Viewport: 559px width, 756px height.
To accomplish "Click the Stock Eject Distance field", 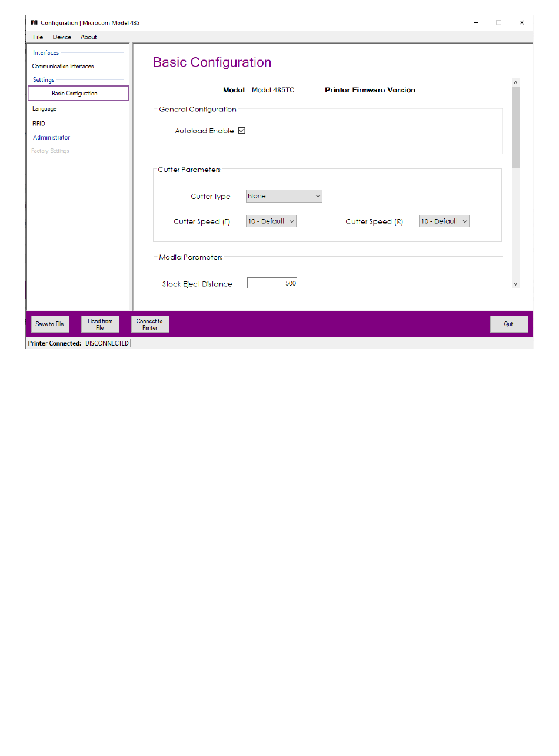I will (x=272, y=283).
